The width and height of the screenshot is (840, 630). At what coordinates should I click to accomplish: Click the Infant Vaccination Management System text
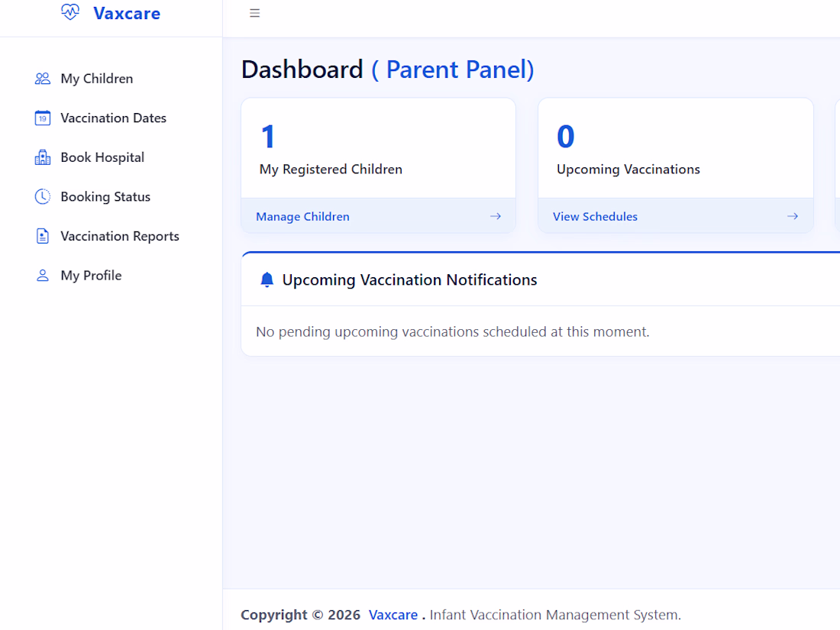555,615
